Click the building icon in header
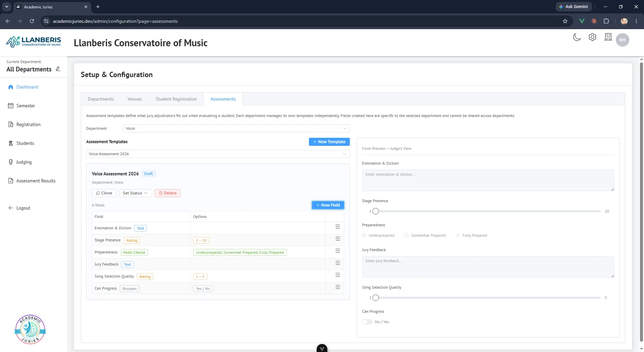Image resolution: width=644 pixels, height=352 pixels. (x=608, y=37)
